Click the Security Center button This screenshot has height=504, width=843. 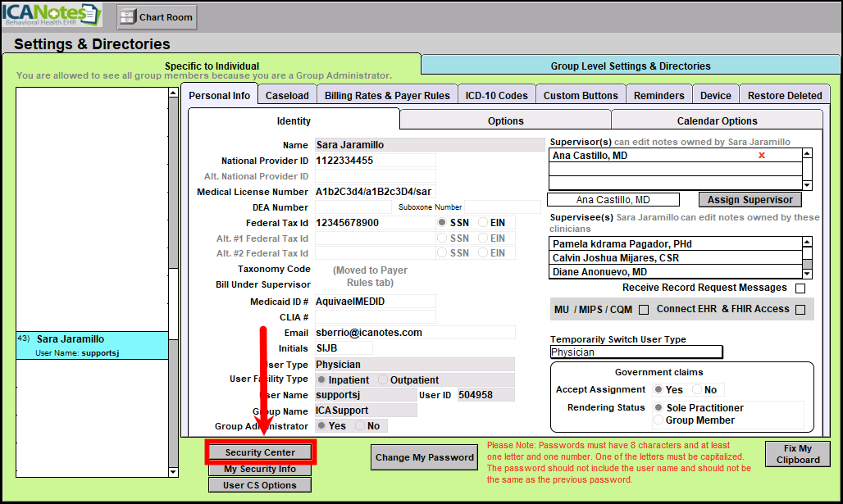pos(260,452)
